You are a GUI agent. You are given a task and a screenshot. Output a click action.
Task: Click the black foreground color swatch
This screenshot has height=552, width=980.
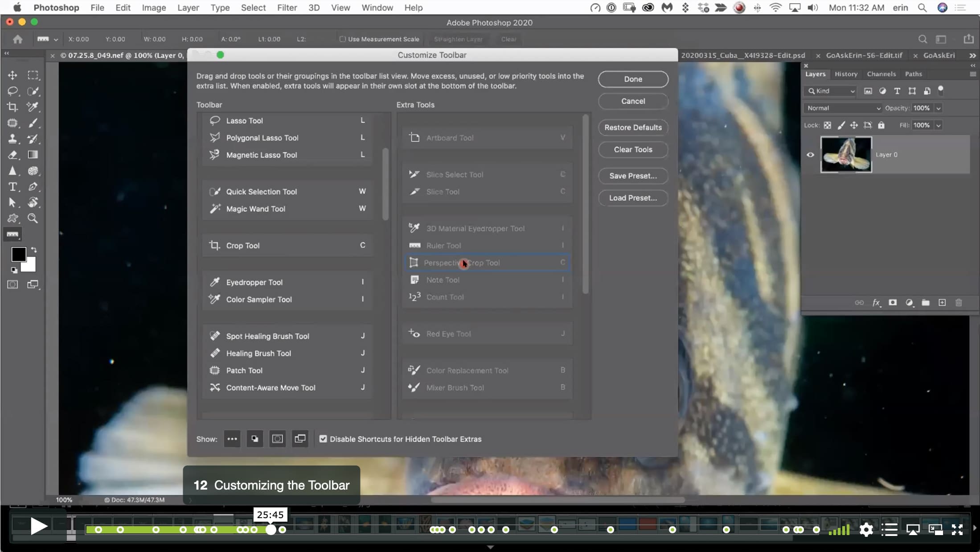tap(18, 254)
